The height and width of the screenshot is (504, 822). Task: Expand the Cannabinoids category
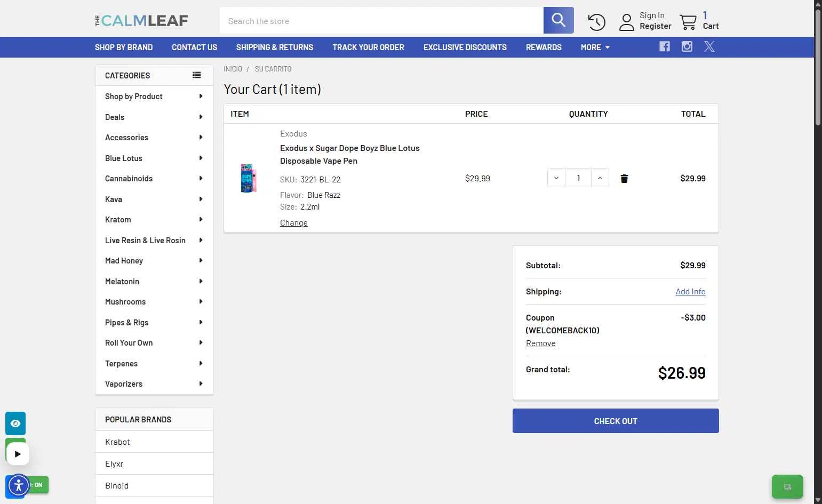[x=154, y=179]
